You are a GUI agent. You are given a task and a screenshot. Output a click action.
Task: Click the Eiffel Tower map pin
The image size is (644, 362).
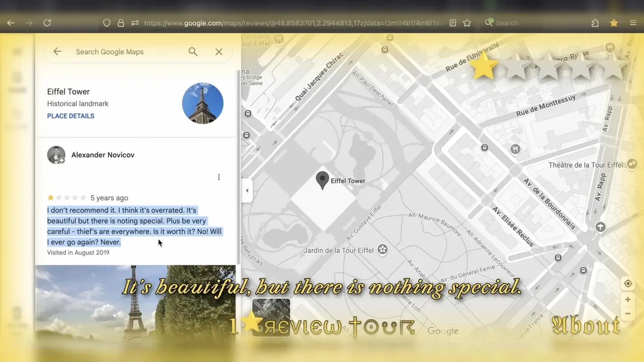(322, 180)
